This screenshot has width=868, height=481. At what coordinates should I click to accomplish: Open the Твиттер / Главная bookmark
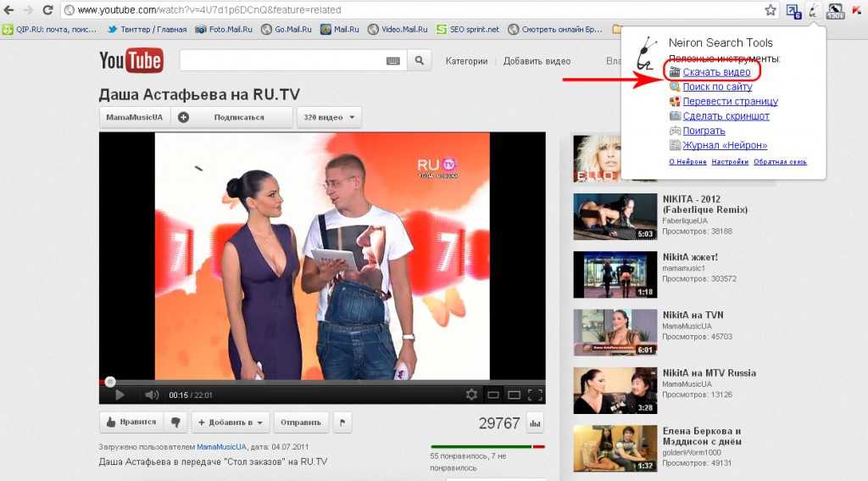pos(147,30)
